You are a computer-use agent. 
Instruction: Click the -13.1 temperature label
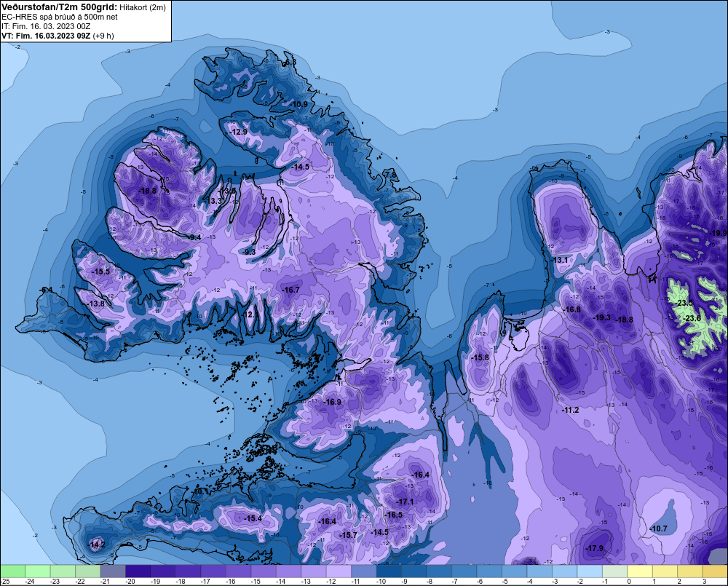(559, 260)
